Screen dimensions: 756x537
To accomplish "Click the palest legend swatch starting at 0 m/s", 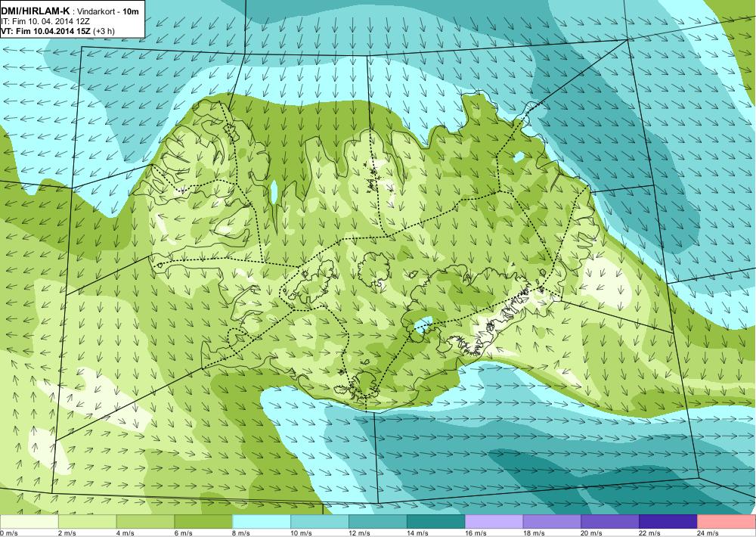I will (x=29, y=522).
